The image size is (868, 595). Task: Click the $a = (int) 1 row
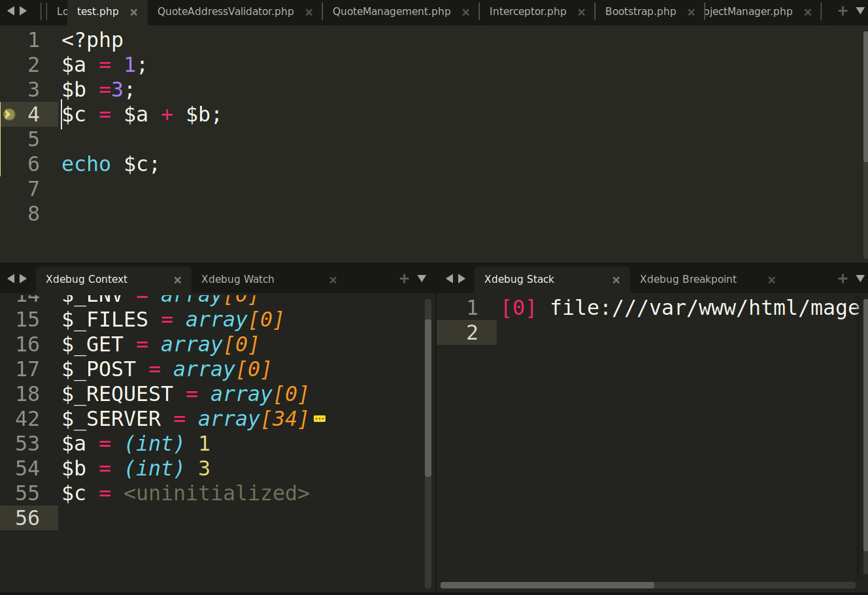click(136, 443)
